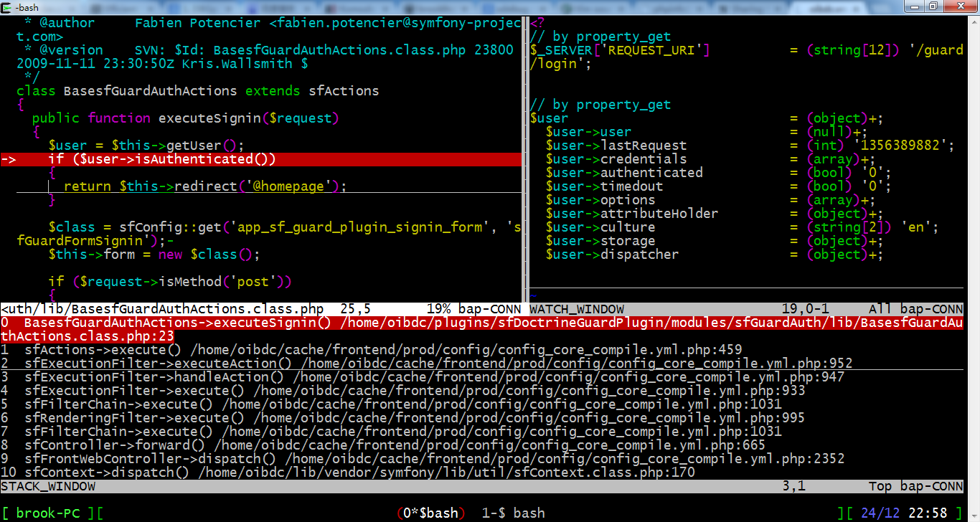Click the terminal icon in the title bar

click(7, 6)
